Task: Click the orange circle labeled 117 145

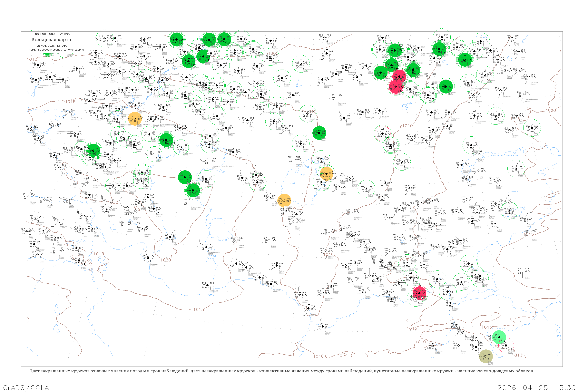Action: point(135,119)
